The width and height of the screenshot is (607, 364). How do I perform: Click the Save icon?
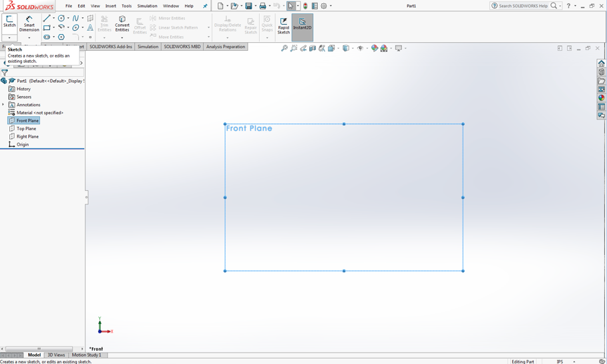coord(248,6)
